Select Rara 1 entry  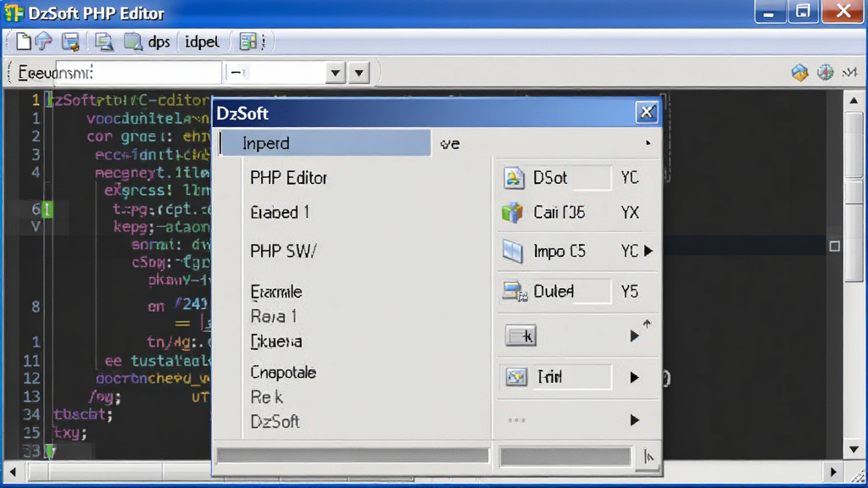click(x=274, y=317)
